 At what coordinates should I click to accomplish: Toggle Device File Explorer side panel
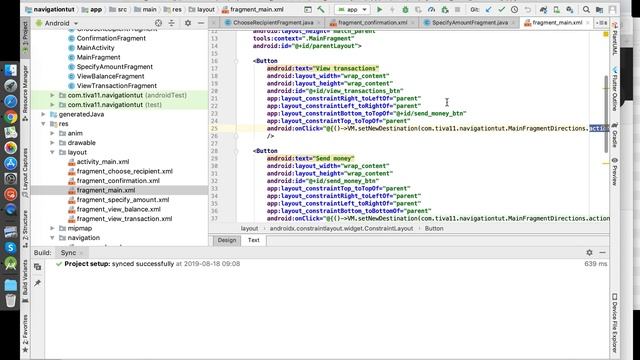[x=614, y=322]
